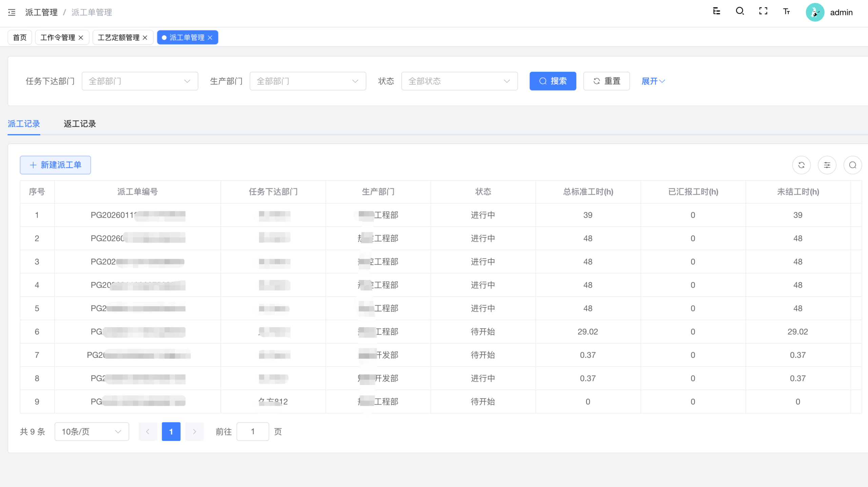Image resolution: width=868 pixels, height=487 pixels.
Task: Click the 搜索 button
Action: [x=553, y=81]
